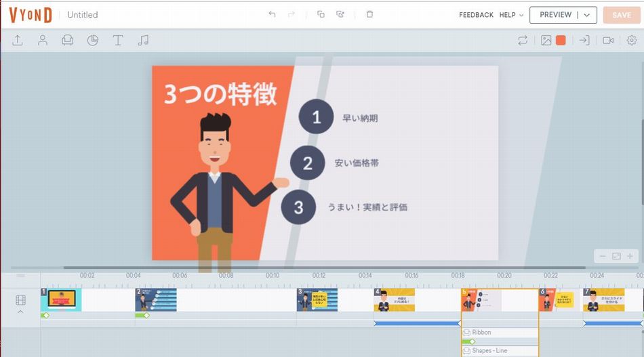The image size is (644, 357).
Task: Click the 00:10 mark on timeline ruler
Action: click(273, 275)
